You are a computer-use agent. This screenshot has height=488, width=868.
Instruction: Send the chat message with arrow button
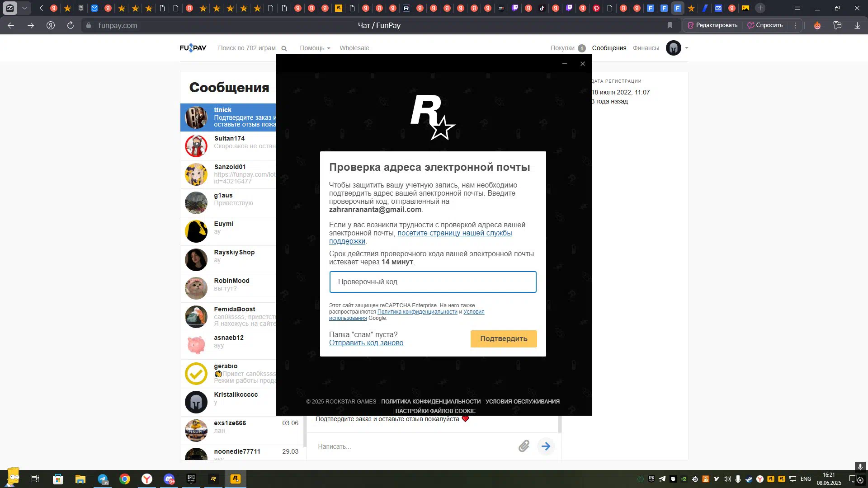click(546, 446)
